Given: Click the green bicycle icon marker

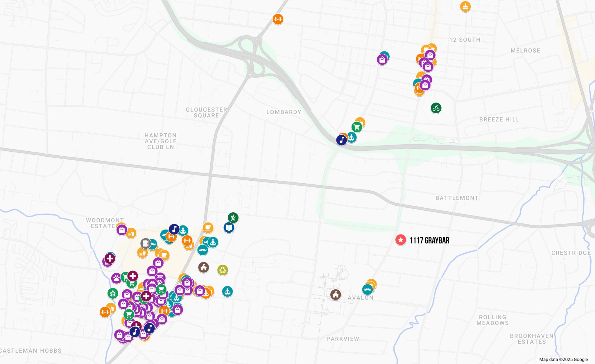Looking at the screenshot, I should (436, 108).
